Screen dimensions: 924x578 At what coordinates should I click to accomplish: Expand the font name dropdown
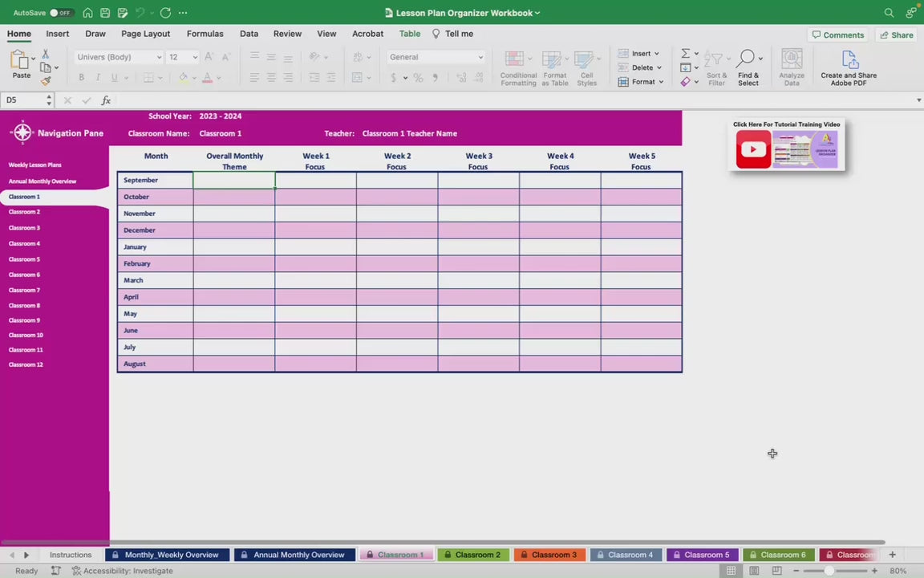click(x=159, y=57)
